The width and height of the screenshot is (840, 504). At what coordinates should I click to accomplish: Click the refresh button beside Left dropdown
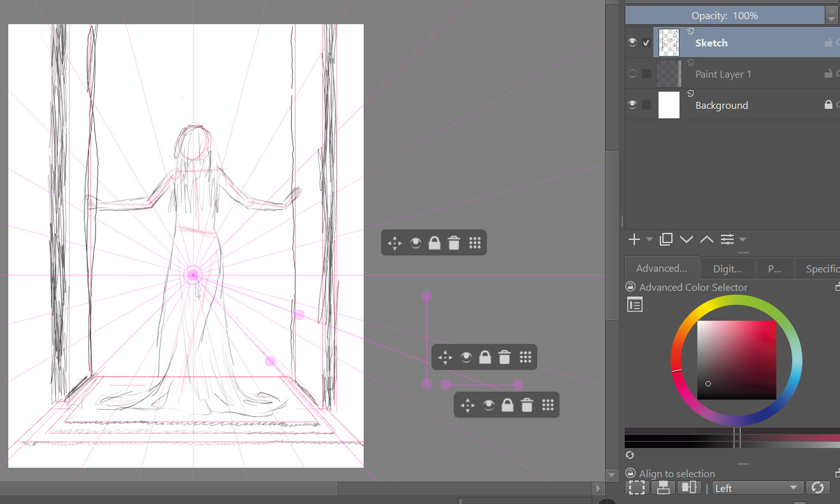tap(818, 487)
